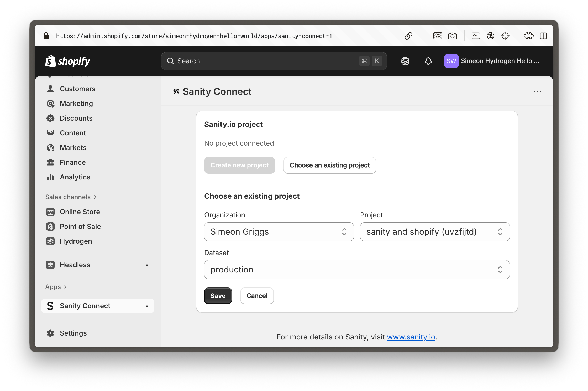Toggle the browser split view icon

point(543,36)
